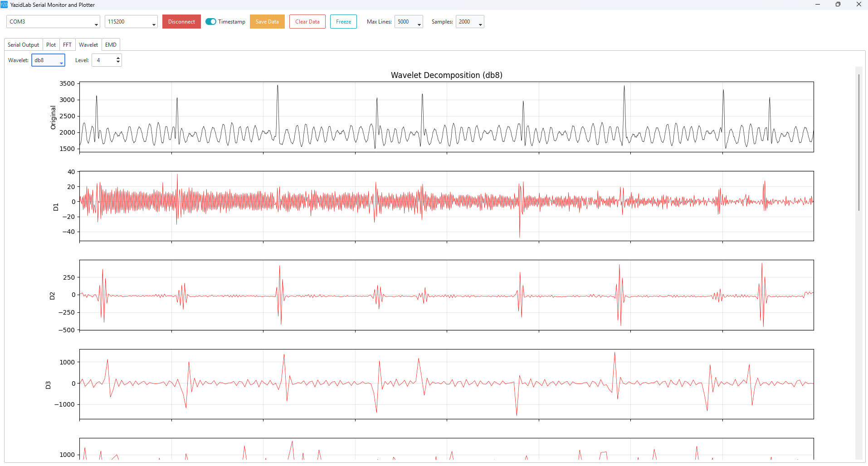Screen dimensions: 868x466
Task: Freeze the live plot
Action: coord(343,22)
